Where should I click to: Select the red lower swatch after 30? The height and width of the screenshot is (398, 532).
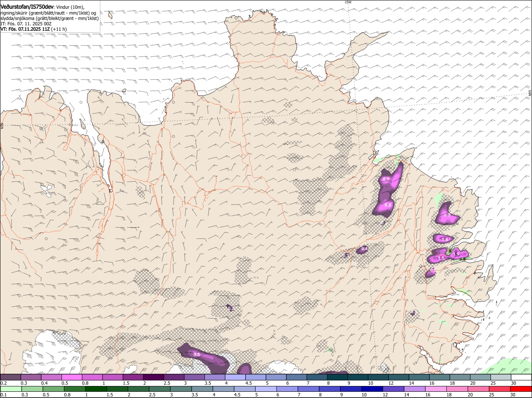coord(522,389)
